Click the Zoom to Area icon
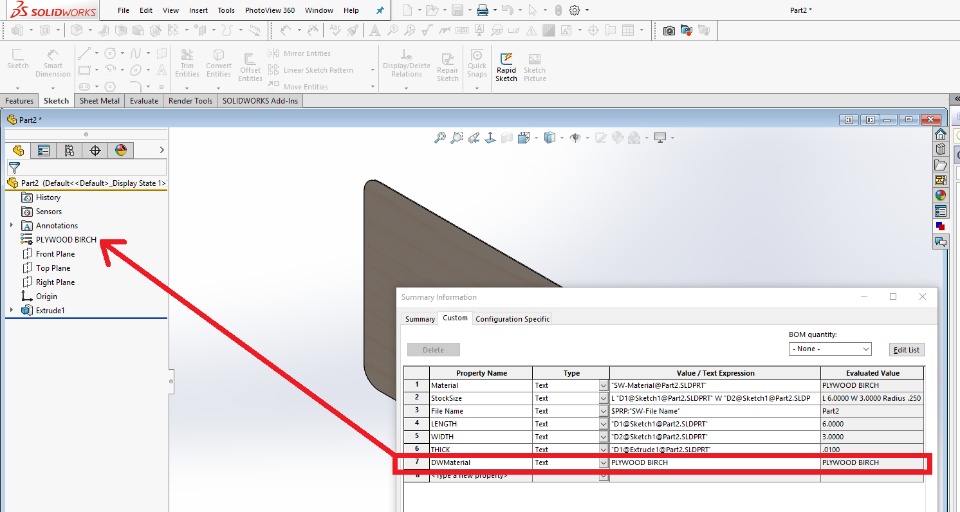Viewport: 960px width, 512px height. tap(457, 138)
